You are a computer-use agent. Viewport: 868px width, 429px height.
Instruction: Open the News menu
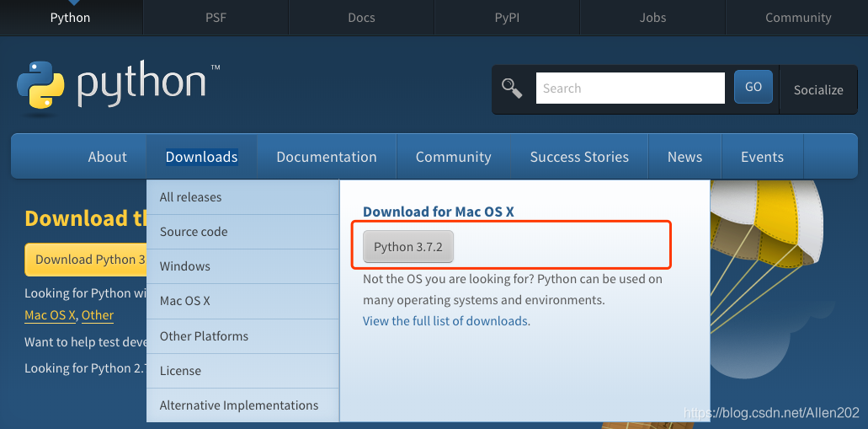coord(684,157)
